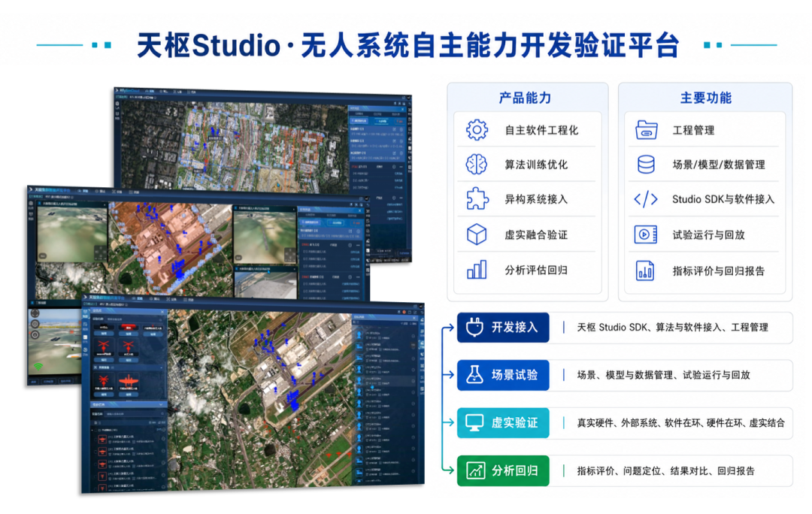
Task: Click text 天枢 Studio SDK、算法与软件接入、工程管理
Action: [672, 327]
